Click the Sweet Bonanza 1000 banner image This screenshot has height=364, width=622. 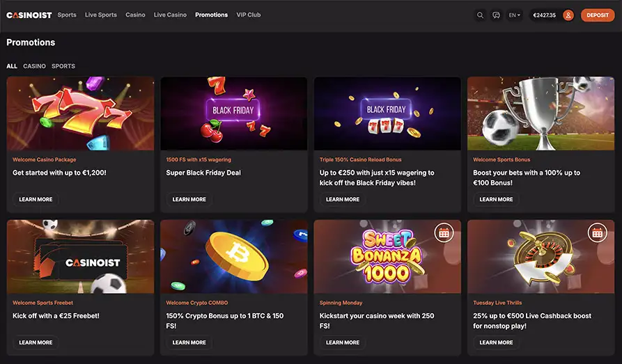[x=387, y=257]
